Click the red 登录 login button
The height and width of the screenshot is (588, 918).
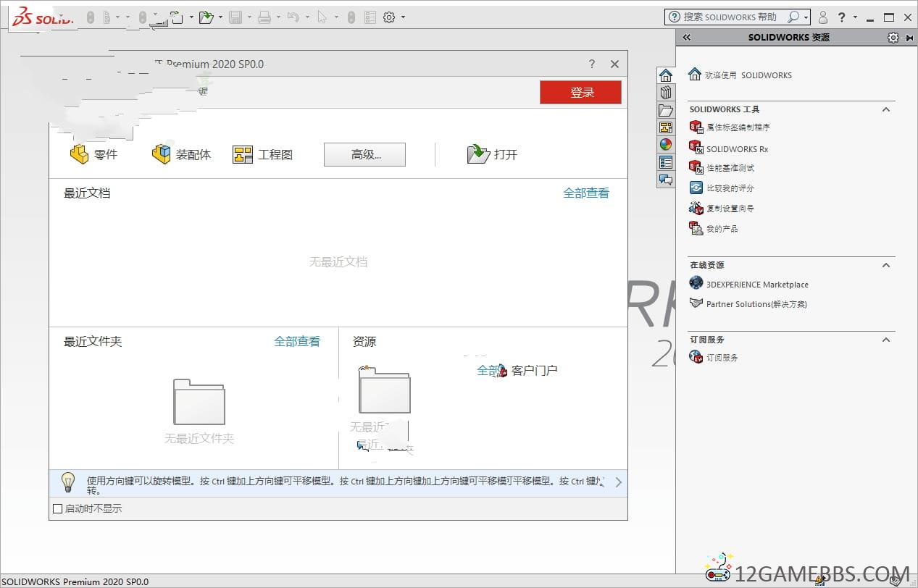point(580,92)
